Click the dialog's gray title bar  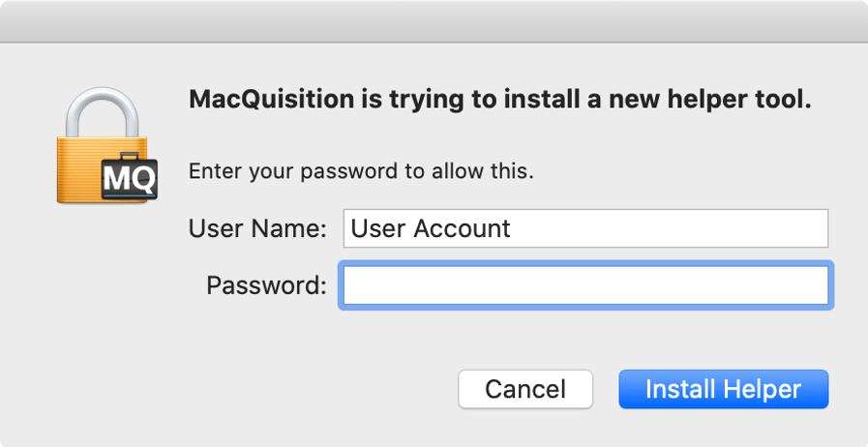(x=434, y=20)
